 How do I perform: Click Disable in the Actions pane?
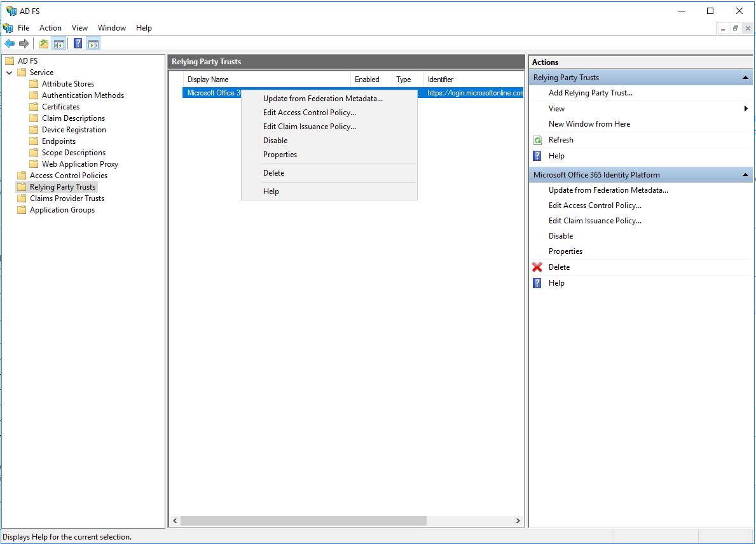pos(561,236)
